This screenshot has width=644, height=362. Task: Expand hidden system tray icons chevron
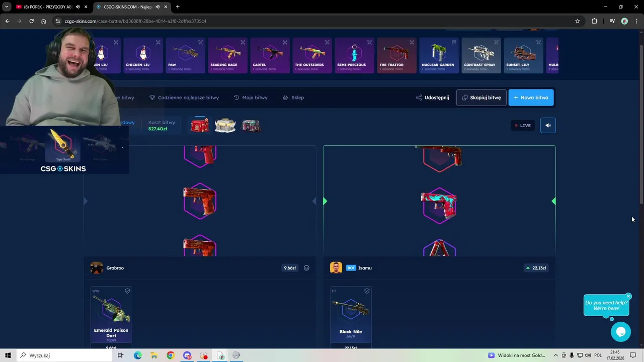556,355
